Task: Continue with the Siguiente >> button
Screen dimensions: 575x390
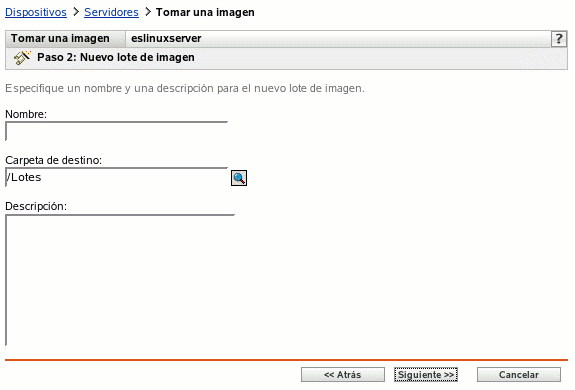Action: pyautogui.click(x=426, y=375)
